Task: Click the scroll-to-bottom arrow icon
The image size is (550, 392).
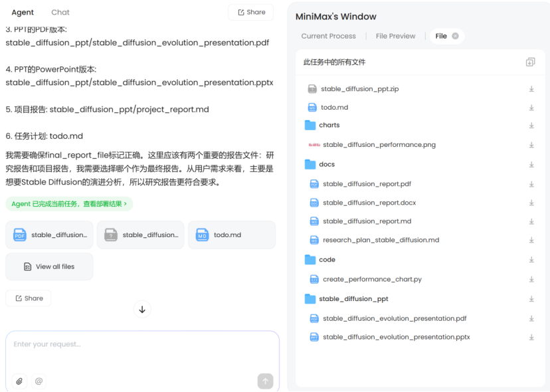Action: (142, 309)
